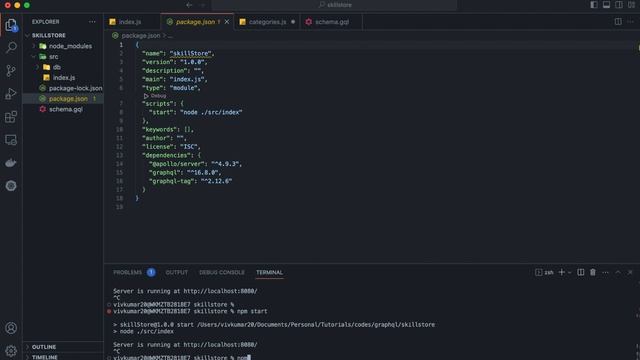Close the package.json editor tab
Screen dimensions: 640x360
(x=227, y=22)
